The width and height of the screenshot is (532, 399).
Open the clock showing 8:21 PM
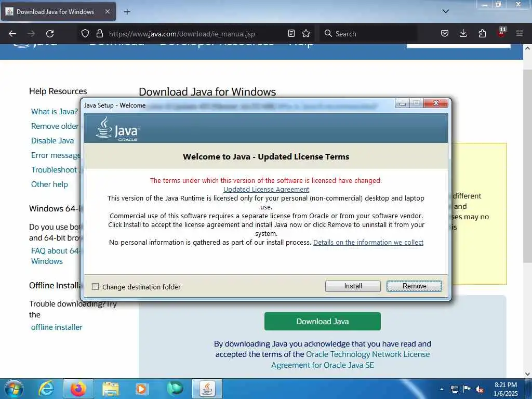(x=506, y=389)
